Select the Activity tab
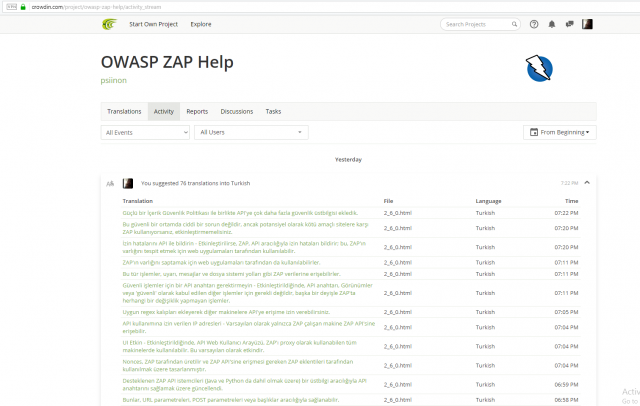 click(164, 111)
